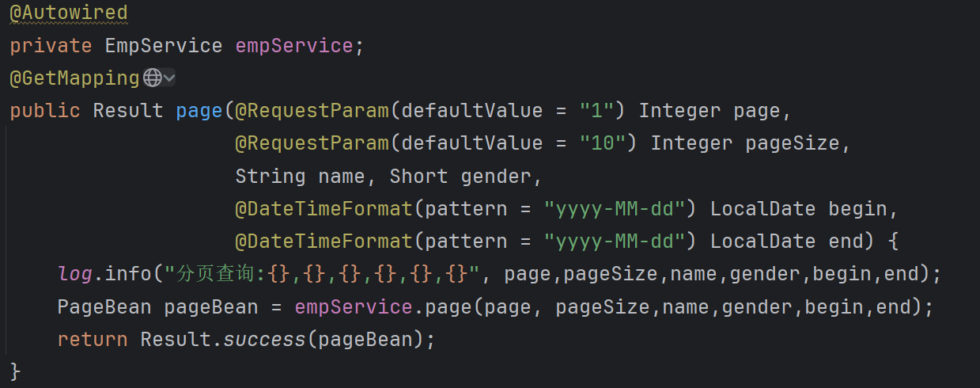Click 'String name' parameter

300,176
